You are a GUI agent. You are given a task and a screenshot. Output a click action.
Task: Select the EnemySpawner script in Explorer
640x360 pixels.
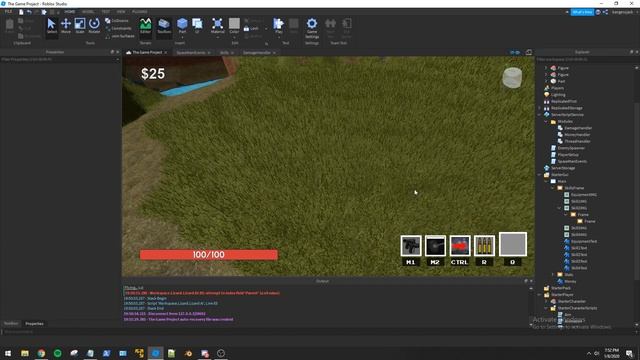click(x=571, y=148)
